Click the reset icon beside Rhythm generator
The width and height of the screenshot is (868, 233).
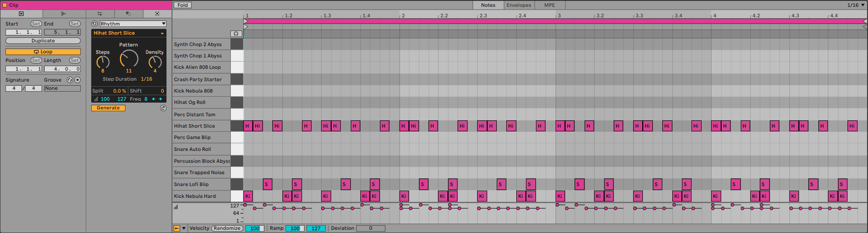94,24
